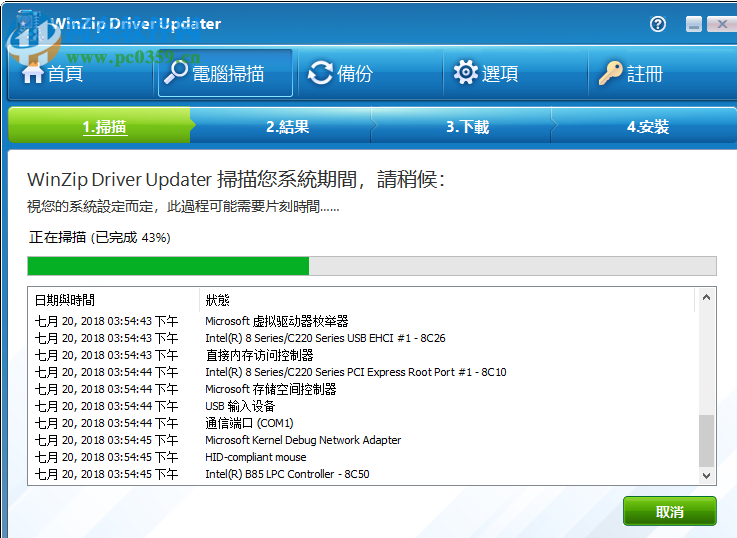The height and width of the screenshot is (538, 737).
Task: Click the scroll down arrow in log list
Action: pyautogui.click(x=706, y=476)
